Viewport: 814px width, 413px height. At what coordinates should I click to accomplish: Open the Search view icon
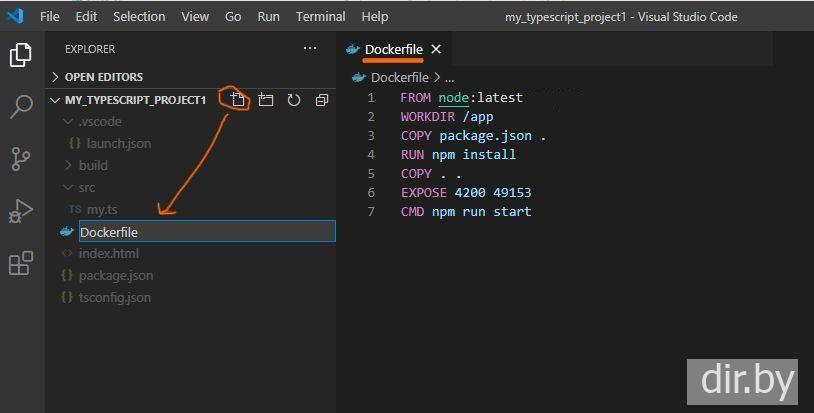[x=20, y=107]
